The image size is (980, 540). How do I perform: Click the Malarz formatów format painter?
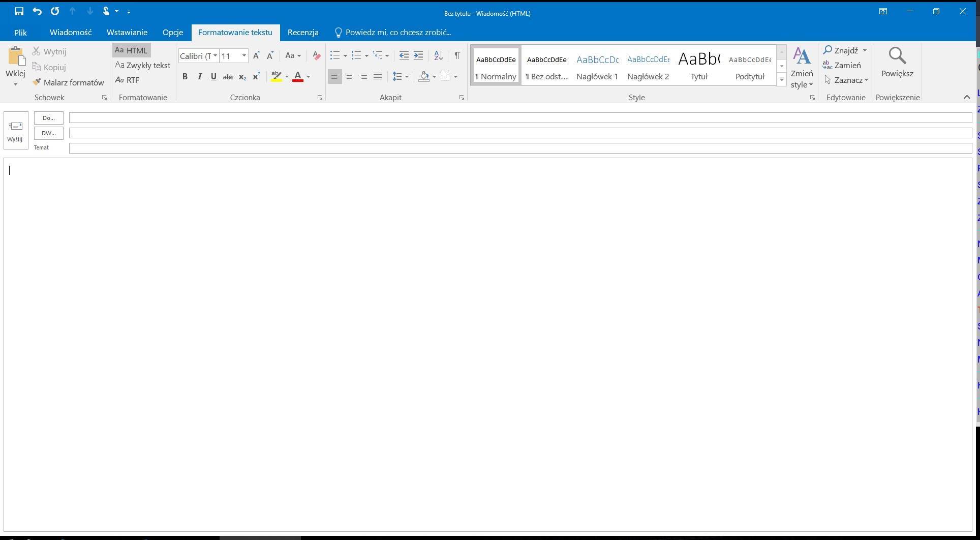[68, 82]
